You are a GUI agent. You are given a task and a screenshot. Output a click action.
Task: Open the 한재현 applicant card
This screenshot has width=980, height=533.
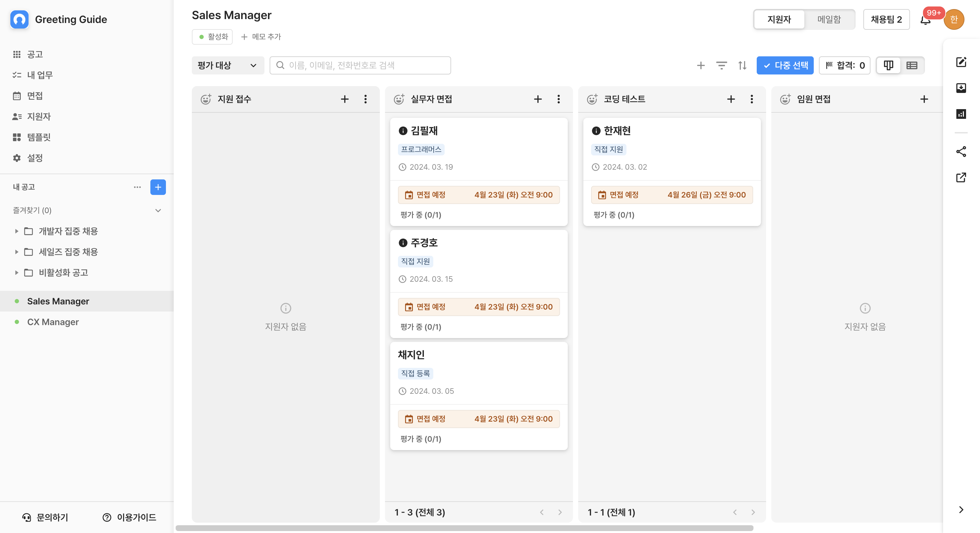672,172
